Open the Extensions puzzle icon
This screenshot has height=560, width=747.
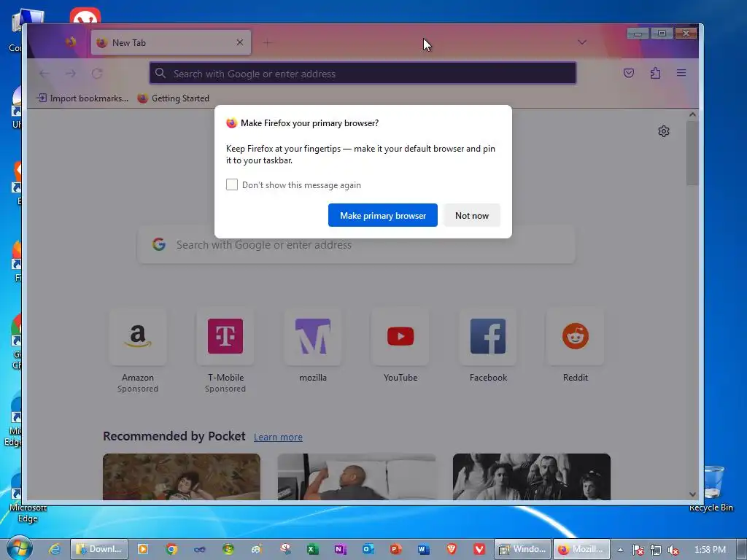pos(656,73)
